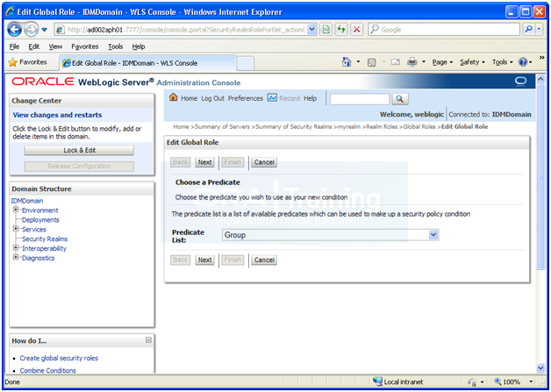Click the console search text field
This screenshot has width=551, height=392.
pos(360,99)
